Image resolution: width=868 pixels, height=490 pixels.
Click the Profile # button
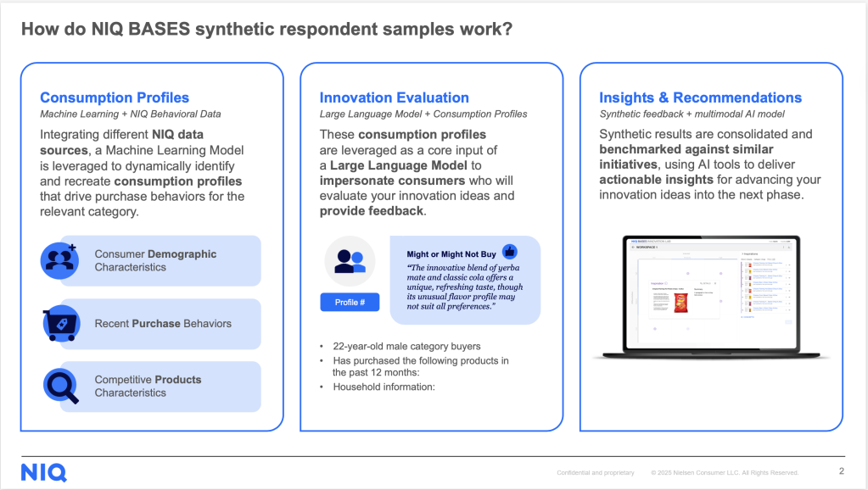pos(350,302)
